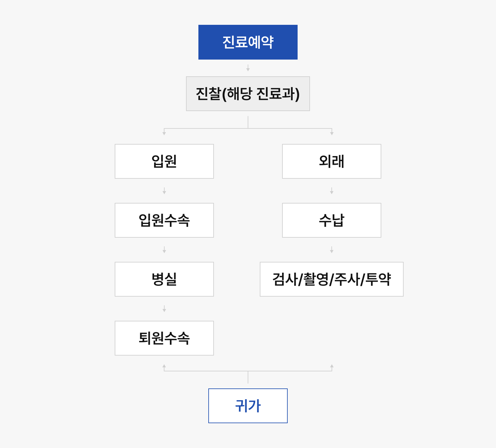This screenshot has height=448, width=496.
Task: Click the upward arrow under 퇴원수속
Action: [x=164, y=367]
